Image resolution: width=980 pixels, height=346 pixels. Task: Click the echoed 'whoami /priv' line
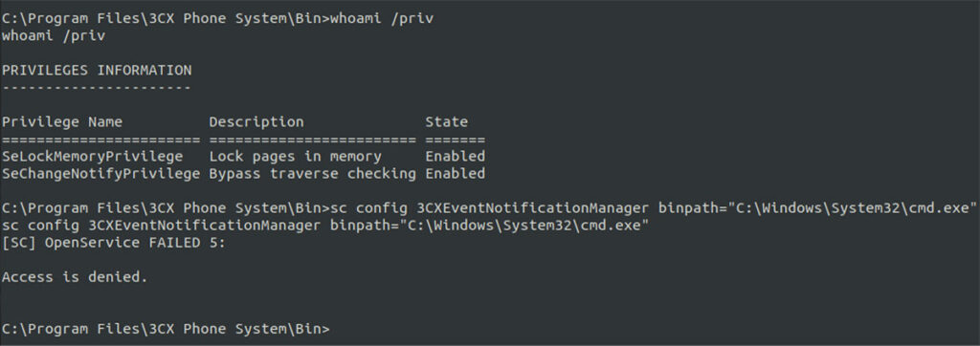point(54,35)
